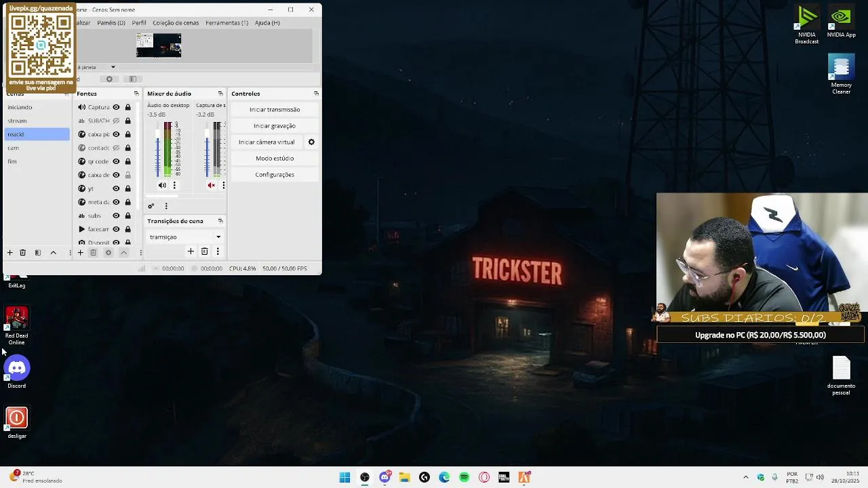The image size is (868, 488).
Task: Show the hidden SUBATH source
Action: 116,121
